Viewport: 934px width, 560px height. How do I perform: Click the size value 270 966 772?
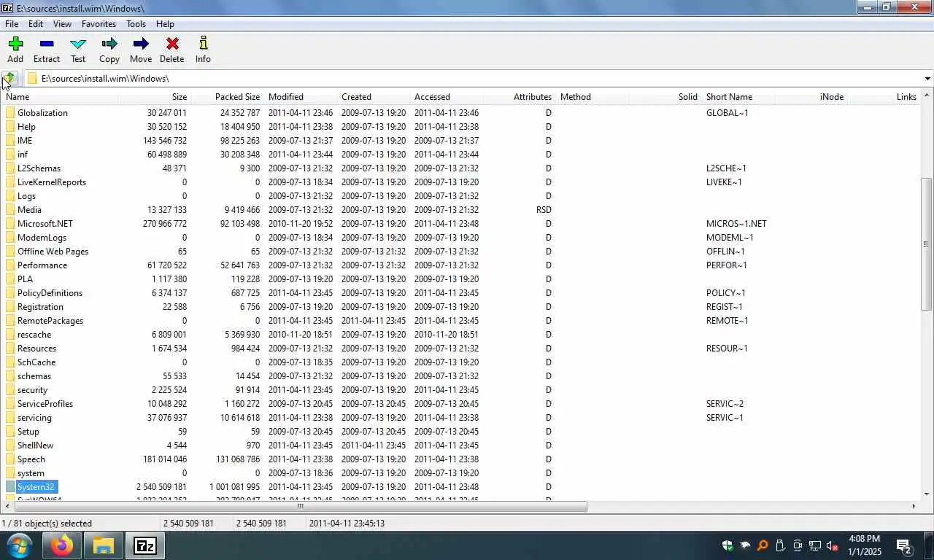165,224
